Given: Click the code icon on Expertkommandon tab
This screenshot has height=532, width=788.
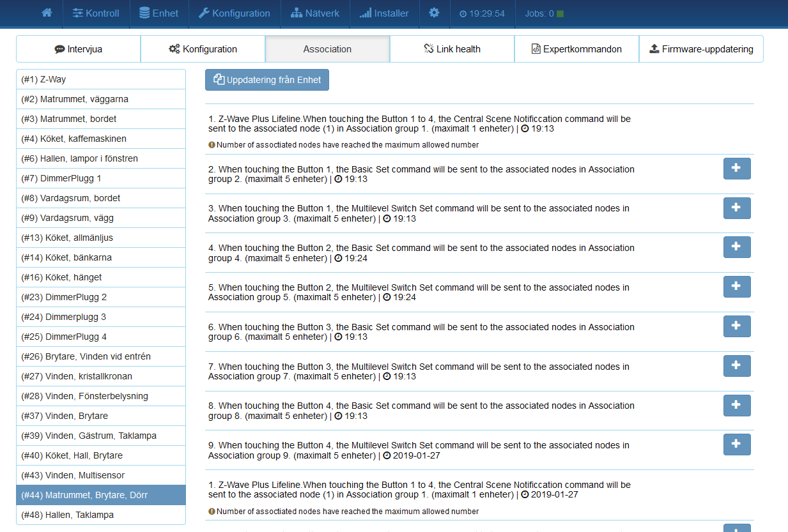Looking at the screenshot, I should tap(536, 48).
